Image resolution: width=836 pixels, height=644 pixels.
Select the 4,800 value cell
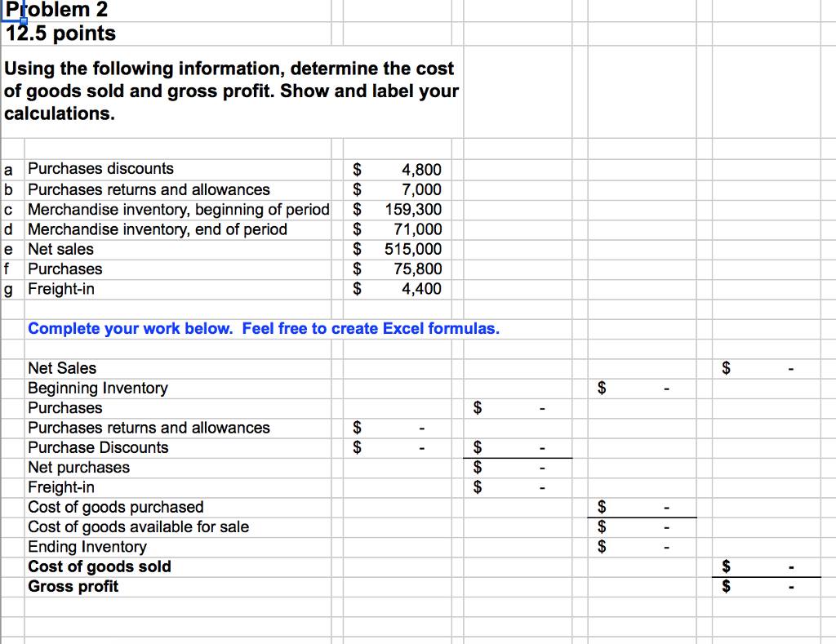point(398,170)
